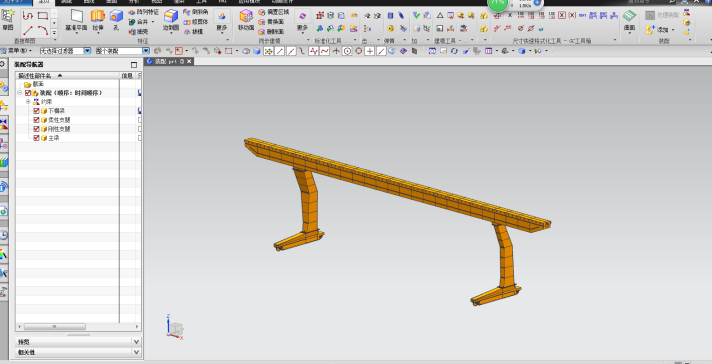The image size is (712, 364).
Task: Open the 菜单 menu dropdown
Action: pos(16,51)
